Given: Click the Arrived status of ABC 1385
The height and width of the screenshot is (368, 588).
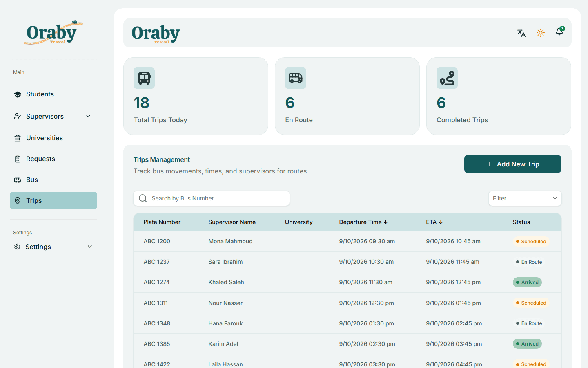Looking at the screenshot, I should pos(527,344).
